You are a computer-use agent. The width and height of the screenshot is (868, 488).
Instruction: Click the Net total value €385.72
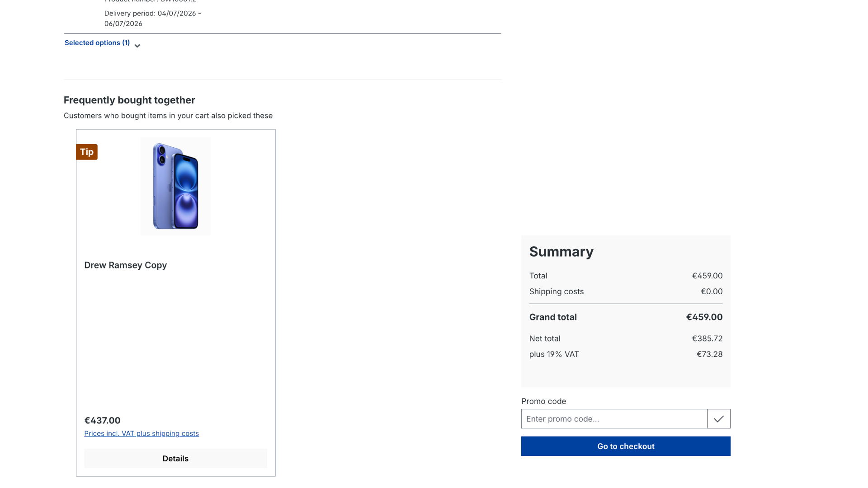(x=708, y=338)
